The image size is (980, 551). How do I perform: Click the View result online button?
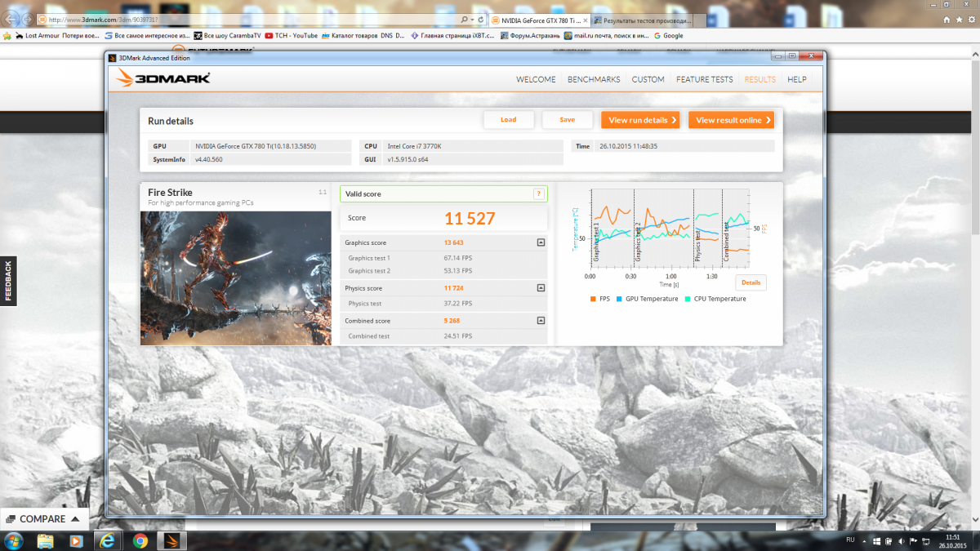coord(731,120)
